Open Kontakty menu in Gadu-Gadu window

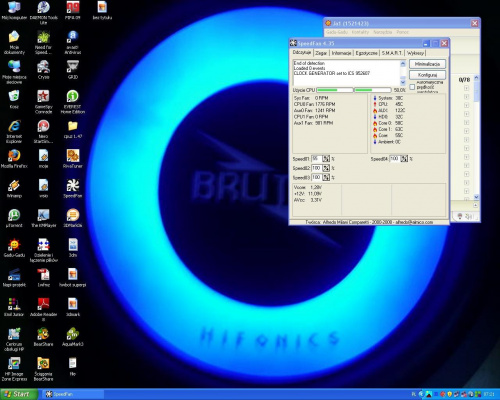point(360,32)
